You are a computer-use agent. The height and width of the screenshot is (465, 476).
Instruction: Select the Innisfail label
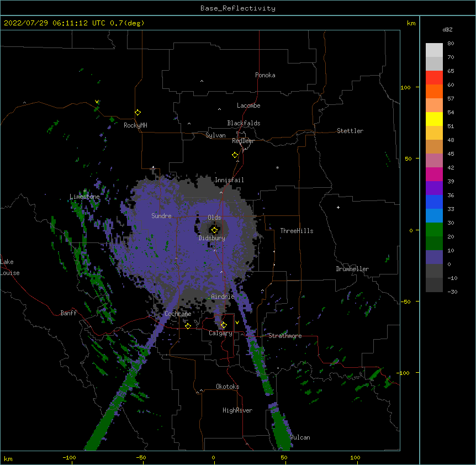pyautogui.click(x=229, y=180)
